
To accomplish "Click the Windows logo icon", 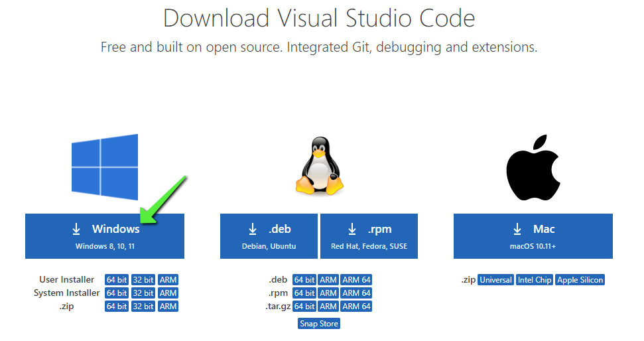I will tap(105, 167).
